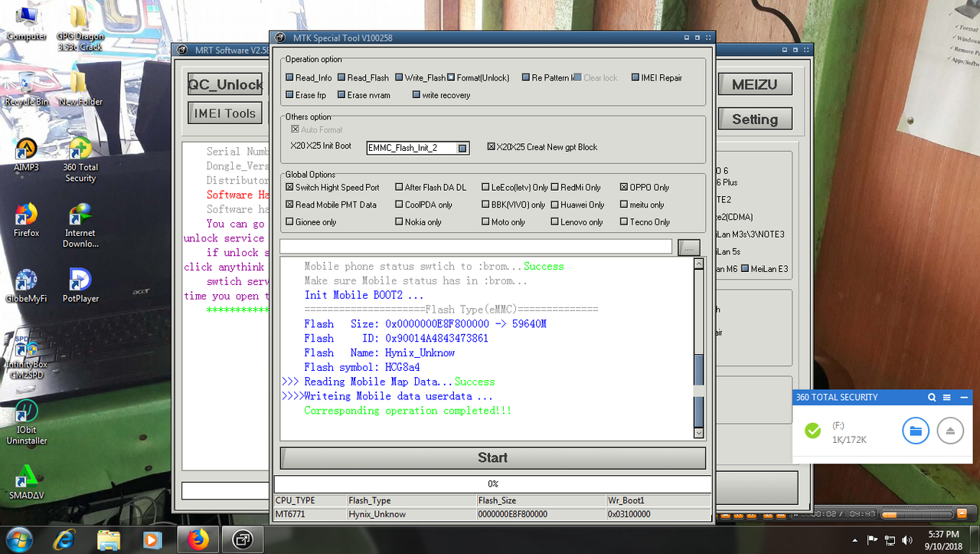Enable the Huawei Only checkbox

(x=577, y=205)
